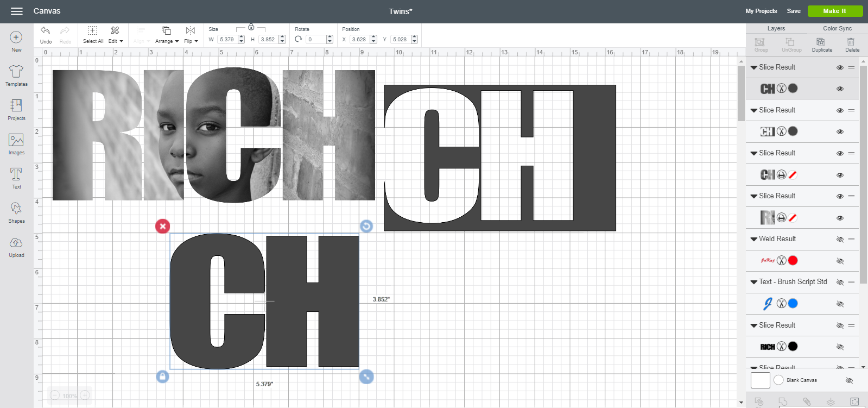Hide the fourth Slice Result group
Image resolution: width=868 pixels, height=408 pixels.
(840, 196)
